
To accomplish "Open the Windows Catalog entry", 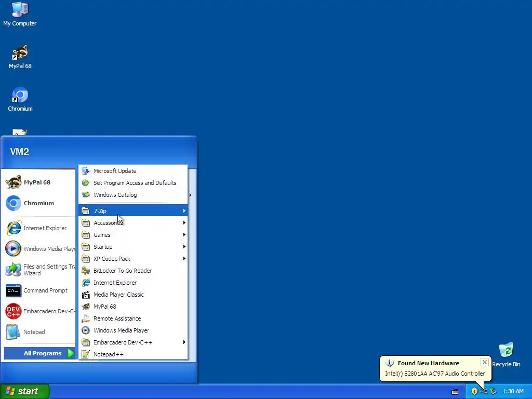I will [133, 195].
